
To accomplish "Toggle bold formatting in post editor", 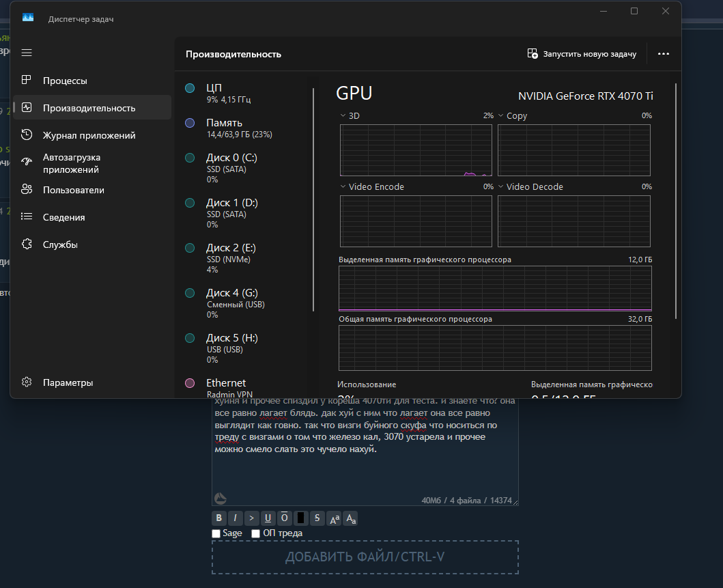I will point(219,518).
